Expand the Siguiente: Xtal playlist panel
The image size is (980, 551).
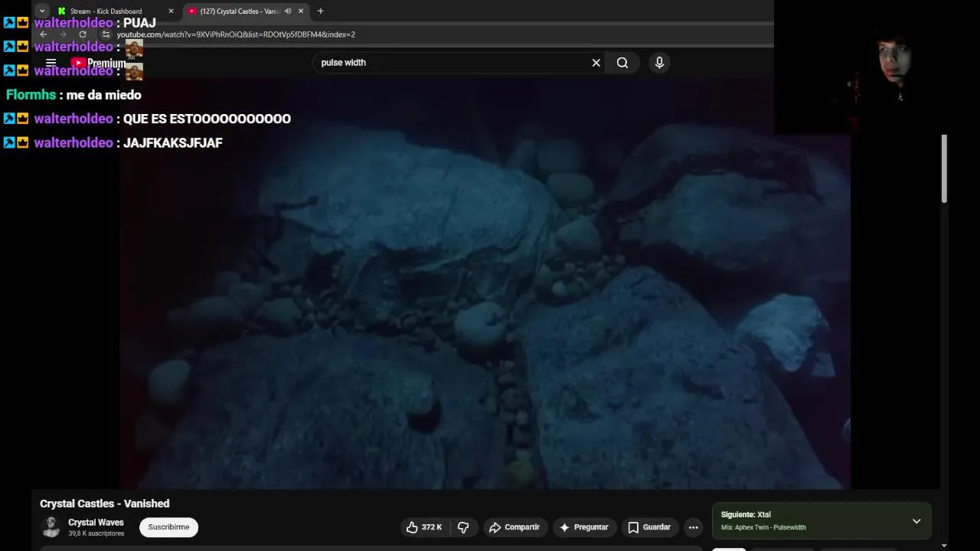pyautogui.click(x=916, y=521)
